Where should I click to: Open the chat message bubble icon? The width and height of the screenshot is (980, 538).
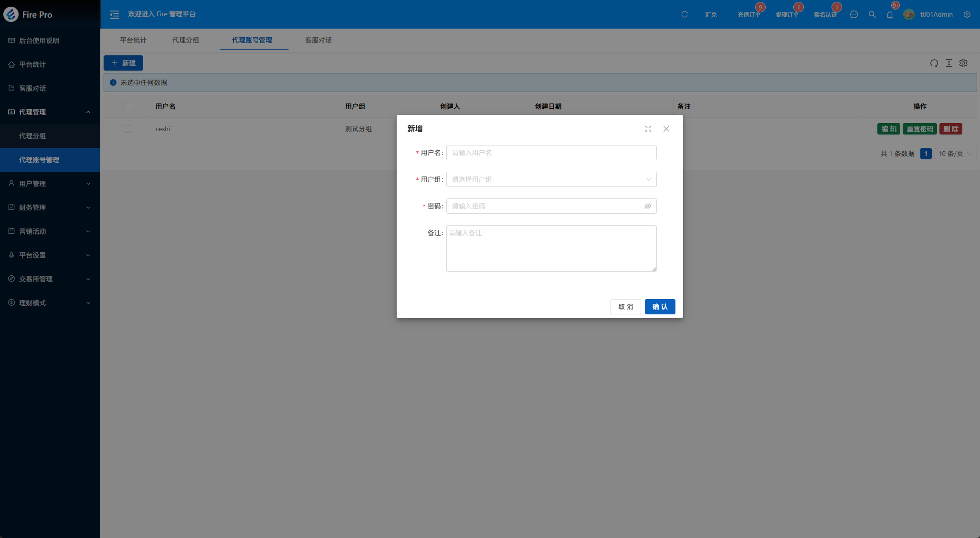pyautogui.click(x=854, y=15)
